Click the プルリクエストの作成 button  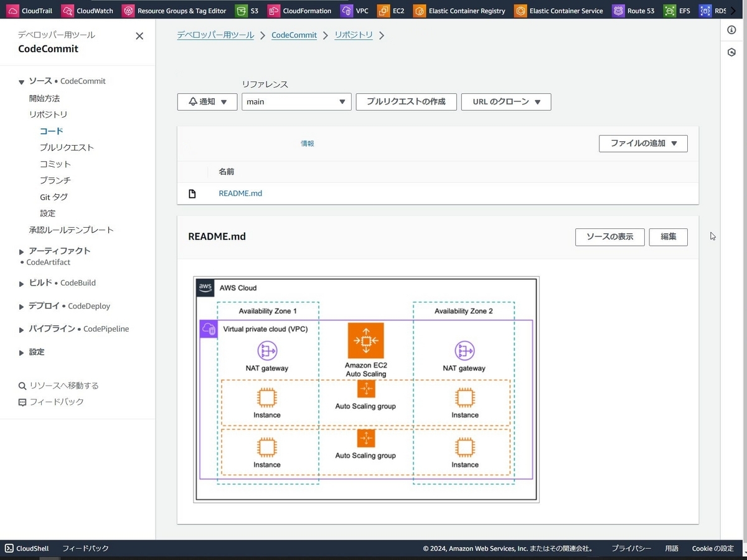point(406,101)
